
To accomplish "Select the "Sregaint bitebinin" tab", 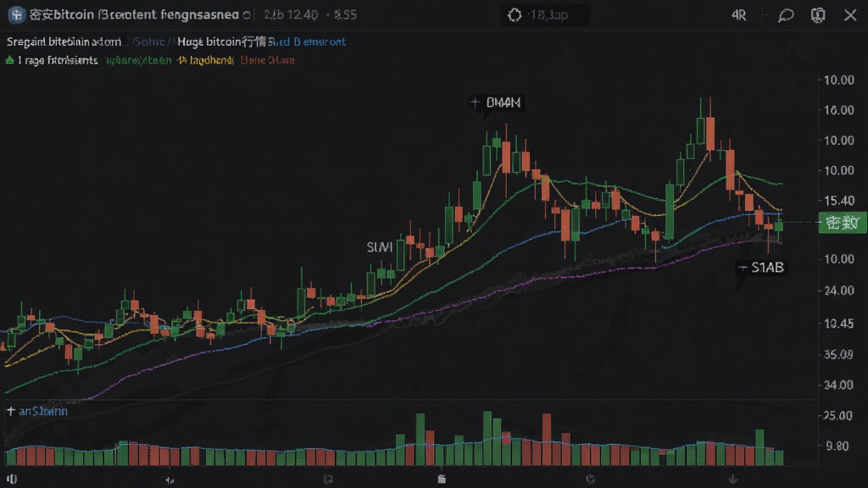I will pyautogui.click(x=64, y=42).
